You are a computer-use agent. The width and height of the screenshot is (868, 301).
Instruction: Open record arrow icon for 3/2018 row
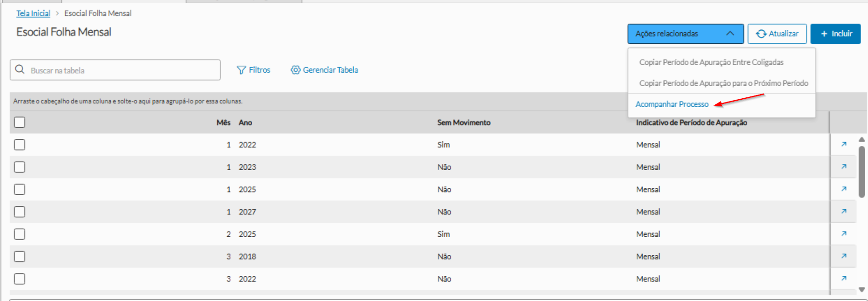(x=843, y=256)
